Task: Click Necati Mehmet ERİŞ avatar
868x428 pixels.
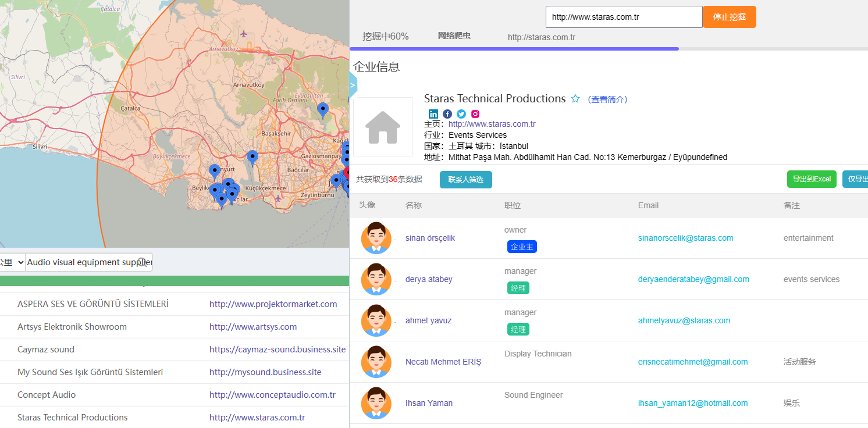Action: (x=376, y=362)
